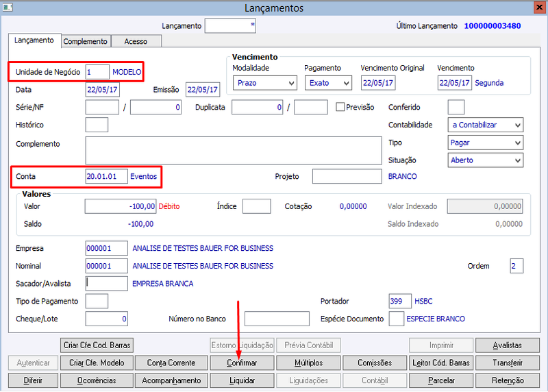This screenshot has height=392, width=548.
Task: Expand the Situação dropdown showing Aberto
Action: coord(486,160)
